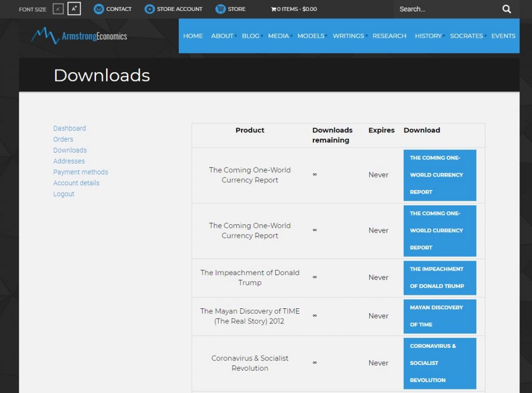Open the Payment methods link
532x393 pixels.
click(81, 172)
